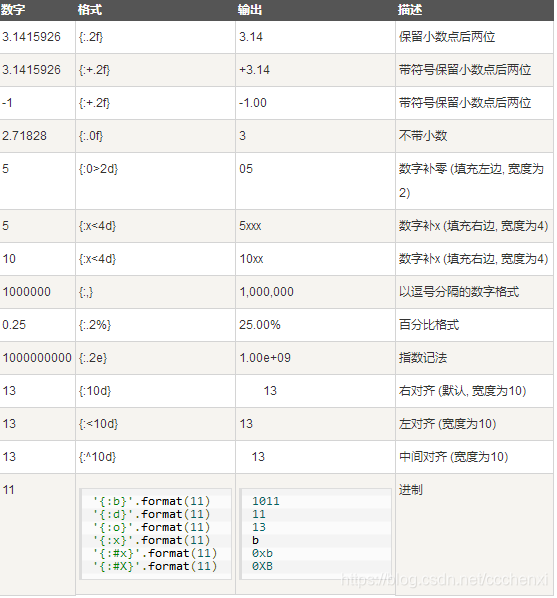557x598 pixels.
Task: Click uppercase hex output 0XB
Action: [262, 566]
